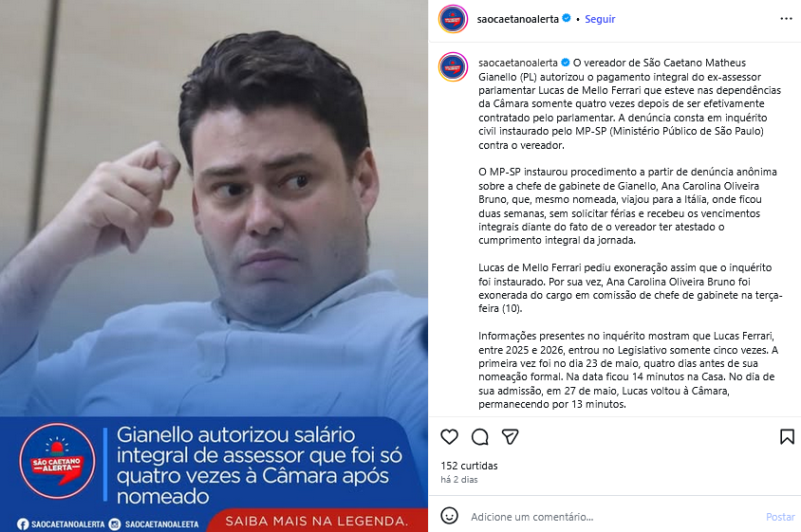Click 'Saiba mais na legenda' red banner

317,521
